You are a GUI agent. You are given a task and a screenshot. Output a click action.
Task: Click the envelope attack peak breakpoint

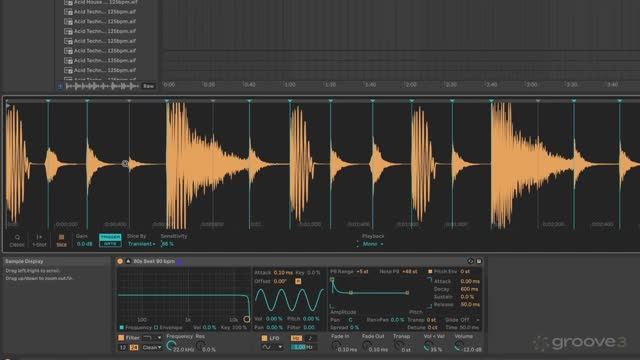coord(332,280)
